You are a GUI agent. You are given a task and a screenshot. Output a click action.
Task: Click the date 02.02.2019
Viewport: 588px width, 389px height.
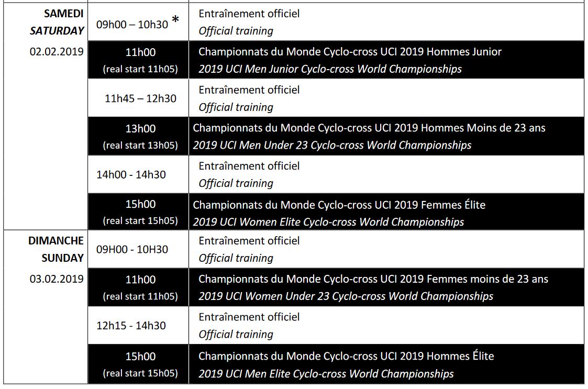[x=57, y=52]
